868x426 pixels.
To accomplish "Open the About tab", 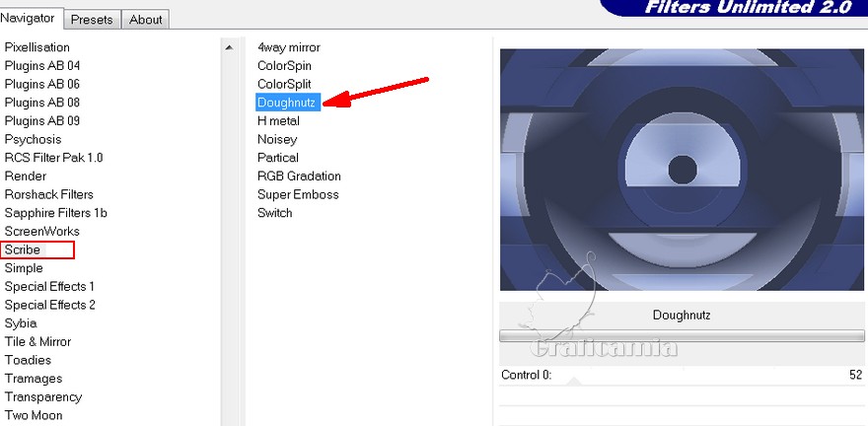I will pos(145,20).
